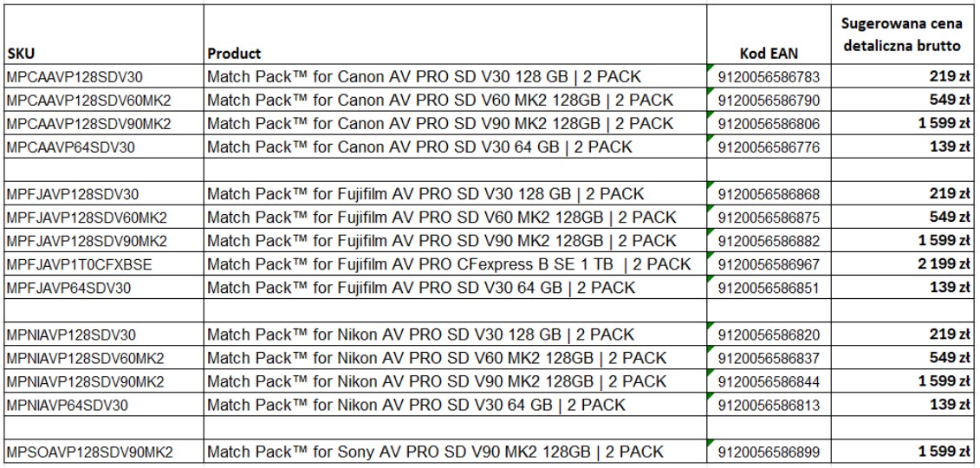980x468 pixels.
Task: Select the Nikon V30 64 GB product cell
Action: pos(456,404)
